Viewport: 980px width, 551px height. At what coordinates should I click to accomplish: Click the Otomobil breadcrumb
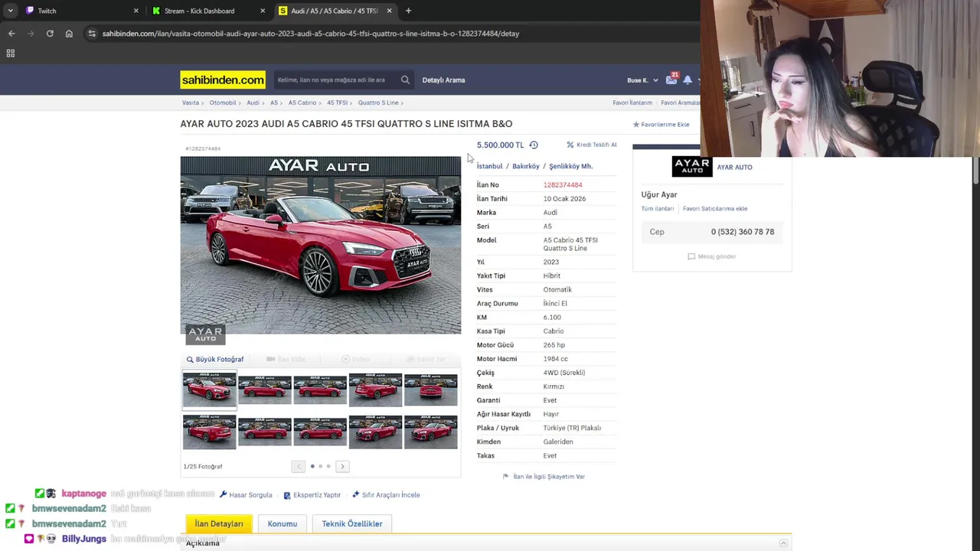pyautogui.click(x=223, y=103)
